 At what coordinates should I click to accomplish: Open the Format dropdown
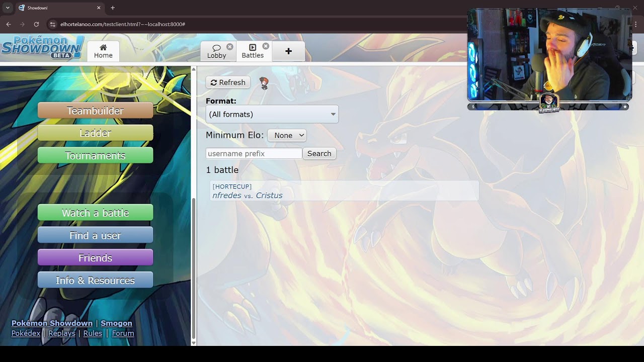[272, 114]
